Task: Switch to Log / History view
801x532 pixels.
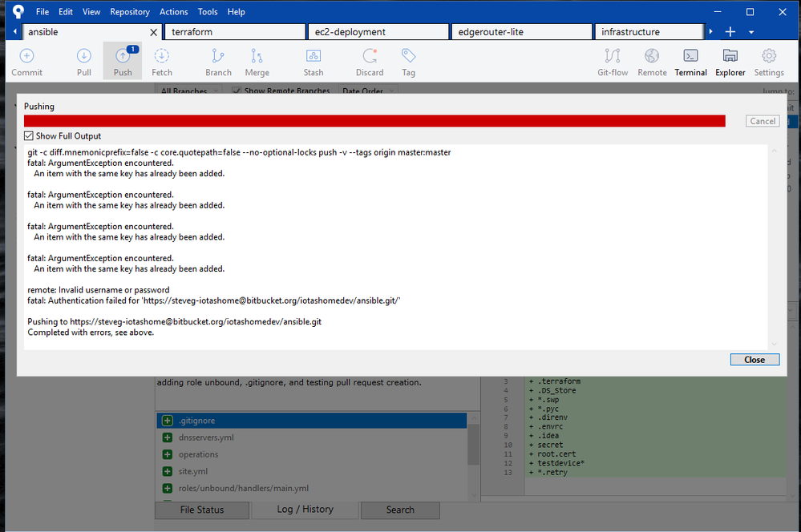Action: (305, 510)
